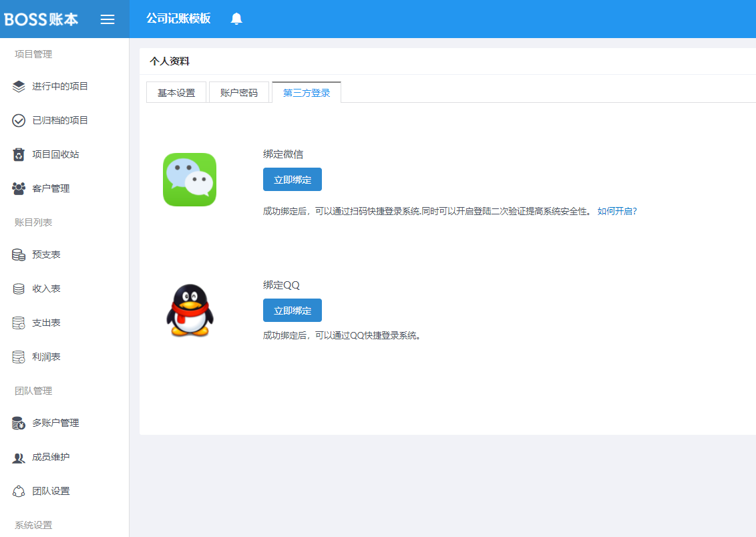Click 立即绑定 button for QQ
The width and height of the screenshot is (756, 537).
pos(292,311)
